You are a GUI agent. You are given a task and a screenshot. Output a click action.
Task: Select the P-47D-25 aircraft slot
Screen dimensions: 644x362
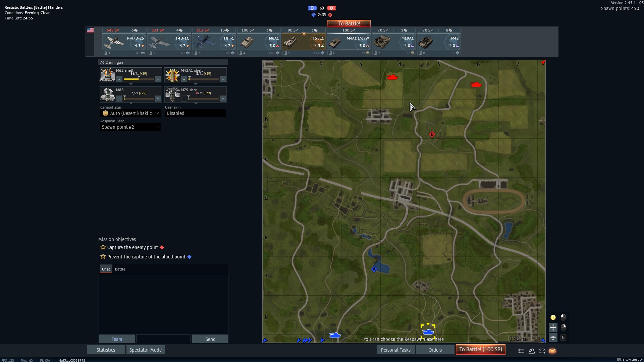tap(124, 42)
